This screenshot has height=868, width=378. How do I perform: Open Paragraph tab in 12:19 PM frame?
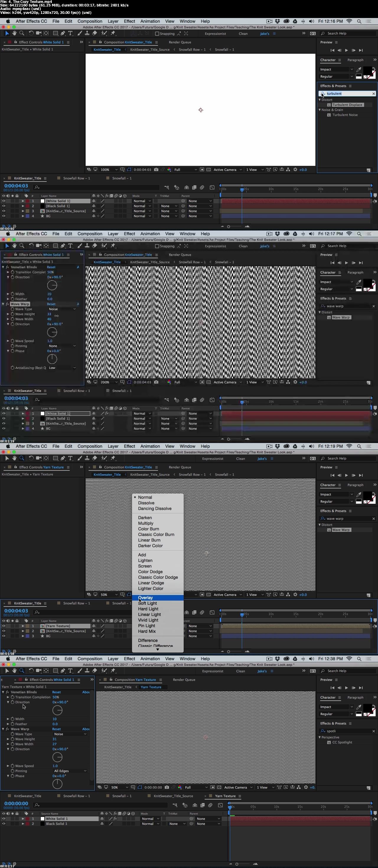click(x=355, y=485)
